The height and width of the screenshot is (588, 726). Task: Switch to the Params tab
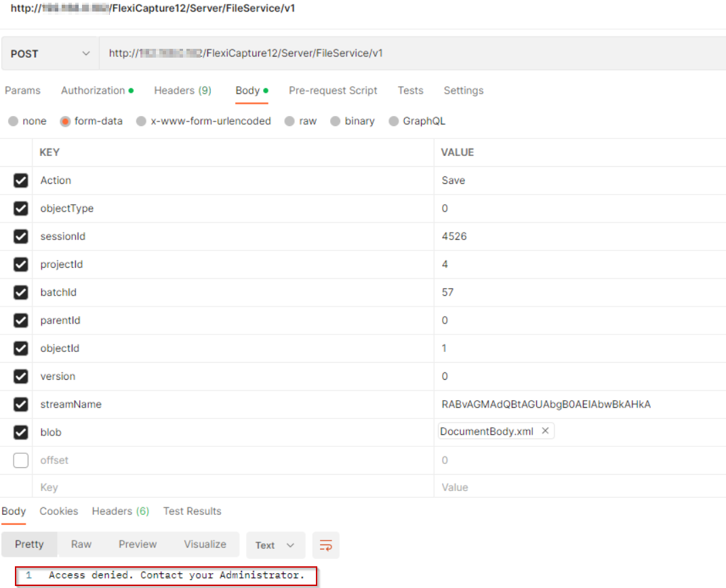point(22,90)
